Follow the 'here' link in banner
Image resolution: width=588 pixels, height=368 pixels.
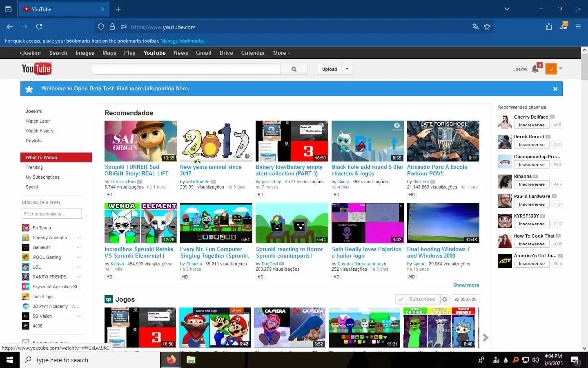(182, 89)
